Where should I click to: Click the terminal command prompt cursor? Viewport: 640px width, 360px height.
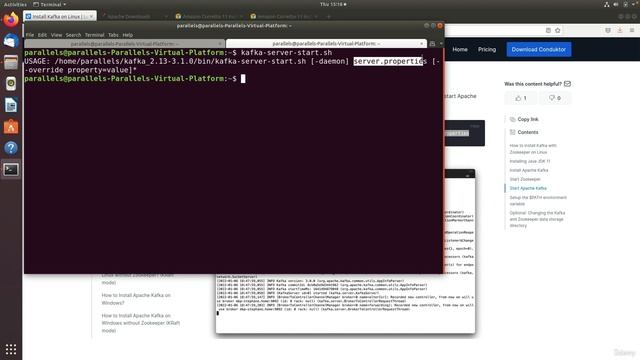click(x=243, y=79)
